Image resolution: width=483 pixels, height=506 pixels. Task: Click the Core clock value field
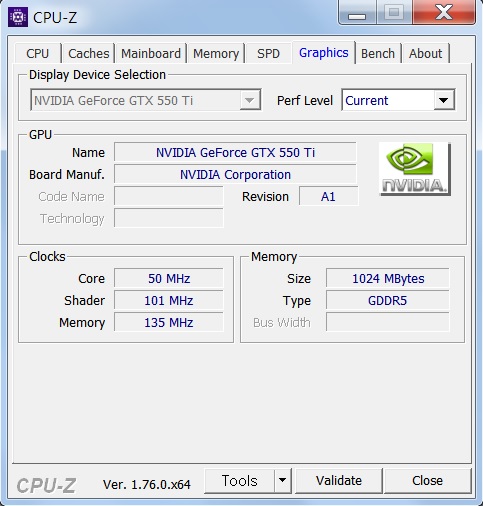[169, 278]
